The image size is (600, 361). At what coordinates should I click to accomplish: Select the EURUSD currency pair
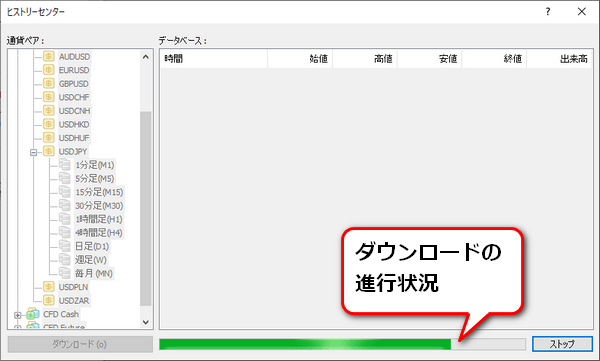pos(74,70)
